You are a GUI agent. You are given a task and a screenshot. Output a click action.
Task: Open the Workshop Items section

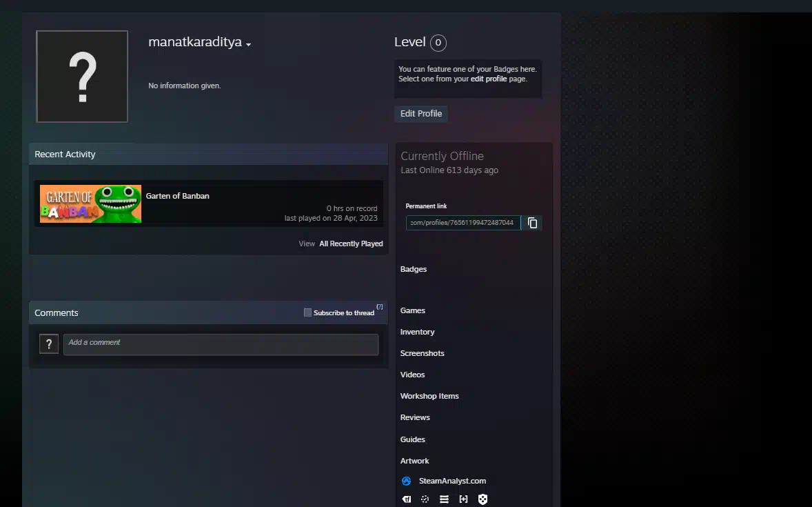[429, 396]
